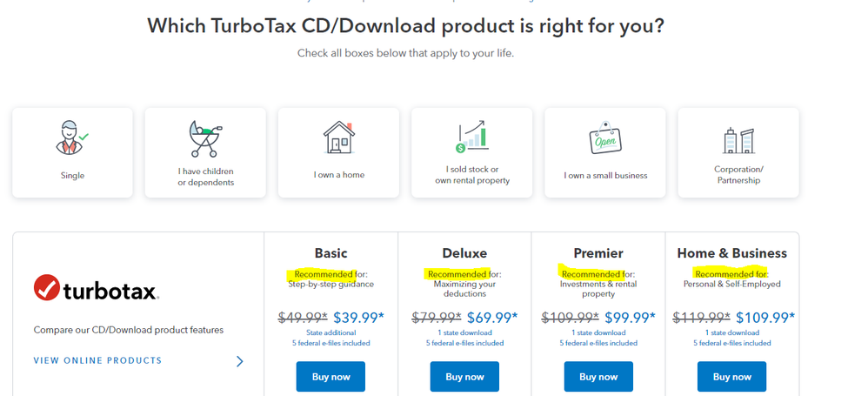This screenshot has width=868, height=396.
Task: Buy the Basic edition now
Action: pos(331,377)
